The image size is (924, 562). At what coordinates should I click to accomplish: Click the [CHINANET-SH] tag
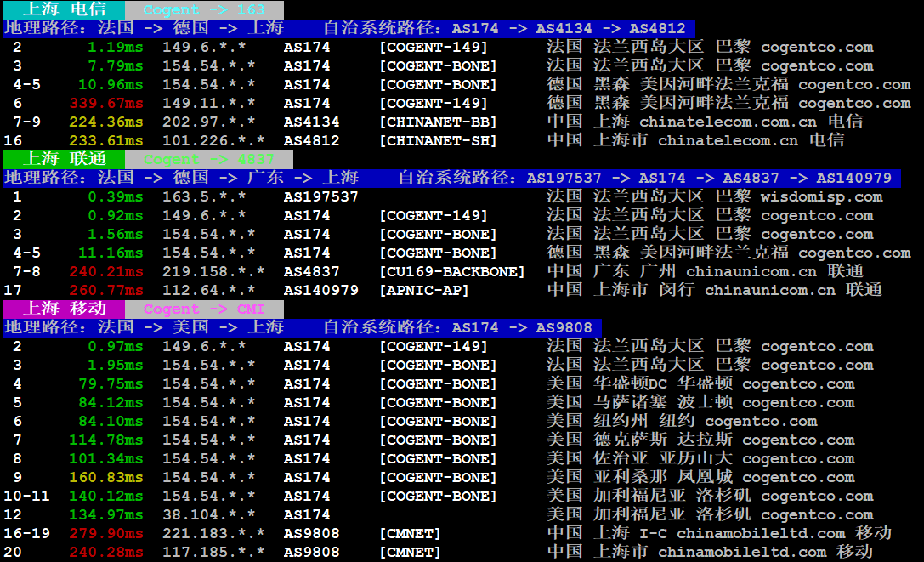click(438, 141)
